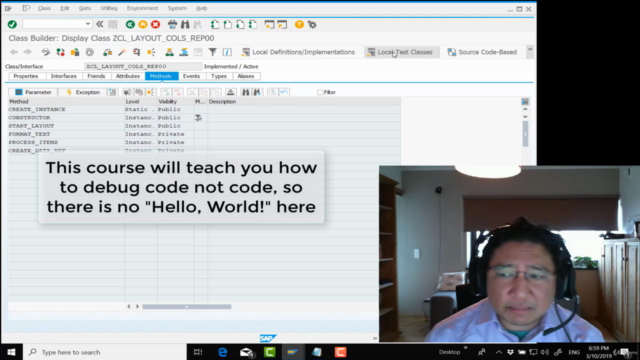Open the Help menu
640x360 pixels.
(x=202, y=8)
